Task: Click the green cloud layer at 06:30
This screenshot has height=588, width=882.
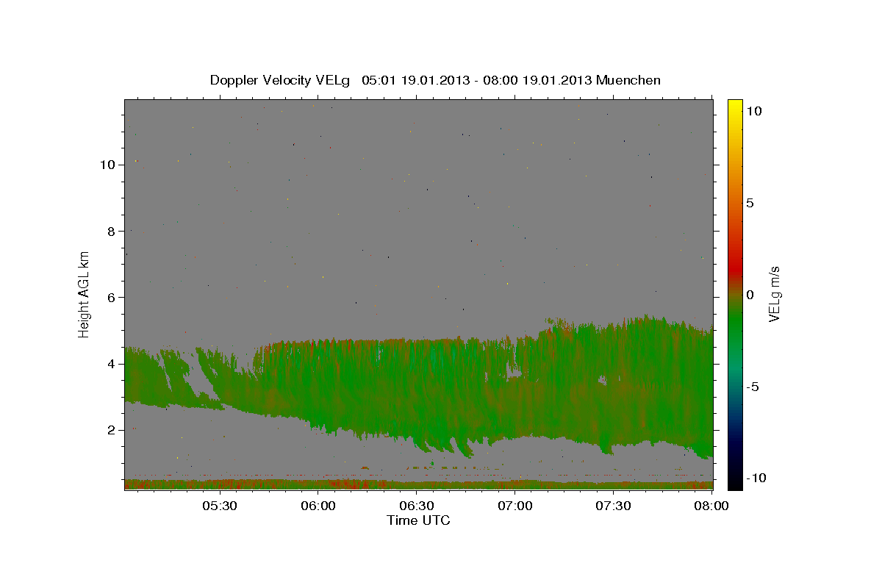Action: [417, 390]
